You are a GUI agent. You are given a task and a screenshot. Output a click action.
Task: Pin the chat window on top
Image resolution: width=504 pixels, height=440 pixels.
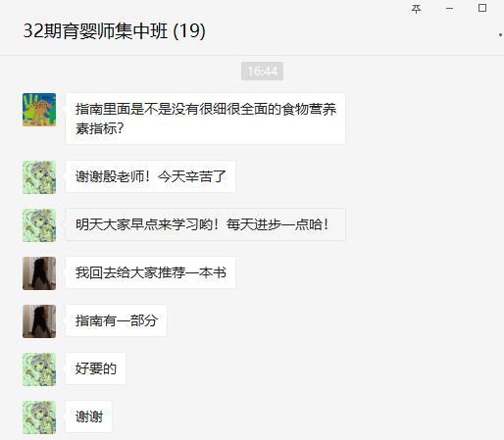coord(416,9)
